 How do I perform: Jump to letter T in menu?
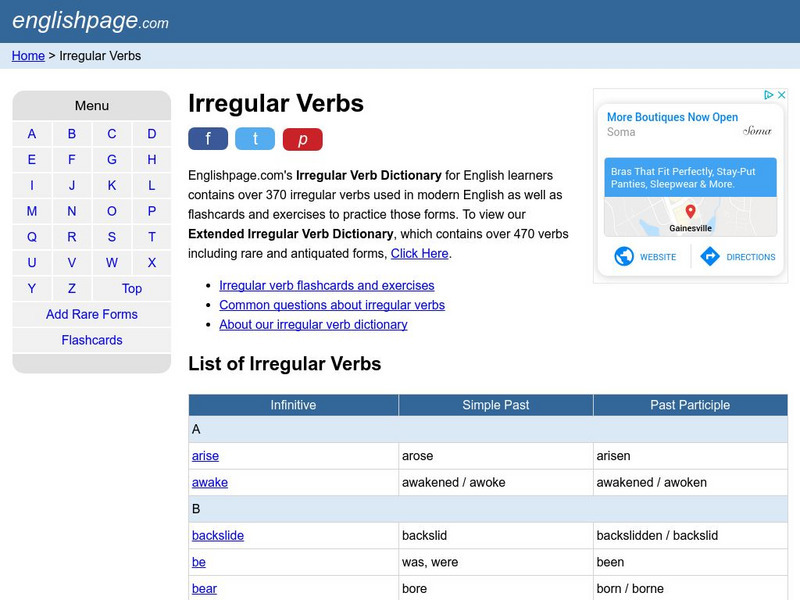(152, 237)
